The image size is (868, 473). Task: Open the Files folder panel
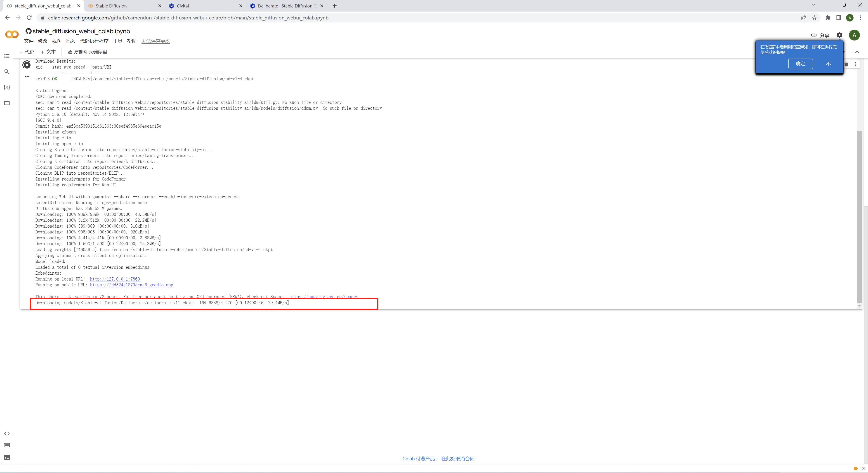pyautogui.click(x=7, y=103)
